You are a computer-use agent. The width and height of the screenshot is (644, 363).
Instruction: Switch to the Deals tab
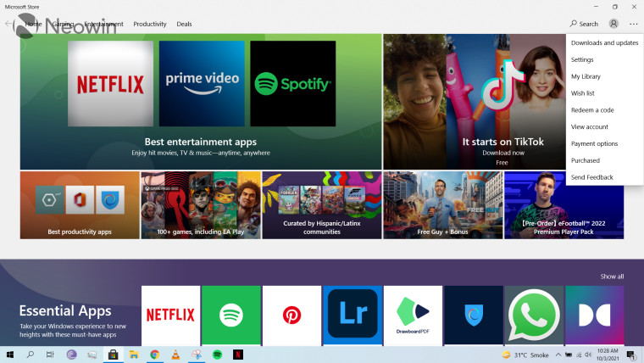coord(184,25)
